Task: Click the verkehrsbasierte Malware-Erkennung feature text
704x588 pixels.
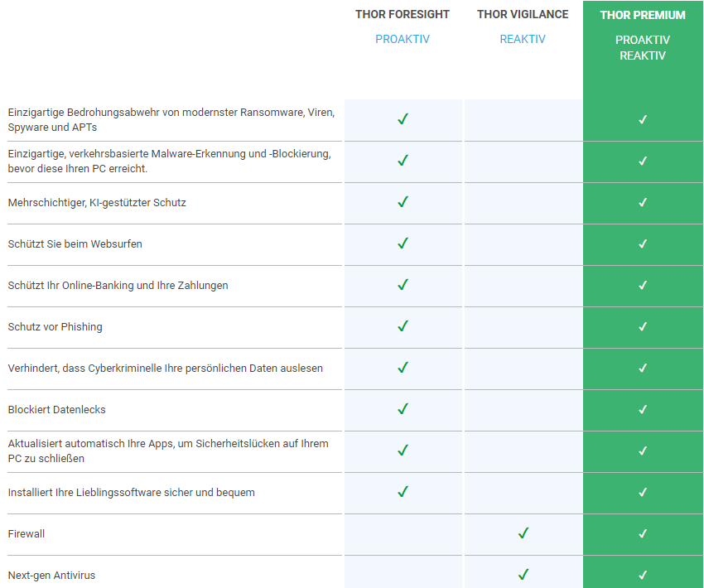Action: [169, 161]
